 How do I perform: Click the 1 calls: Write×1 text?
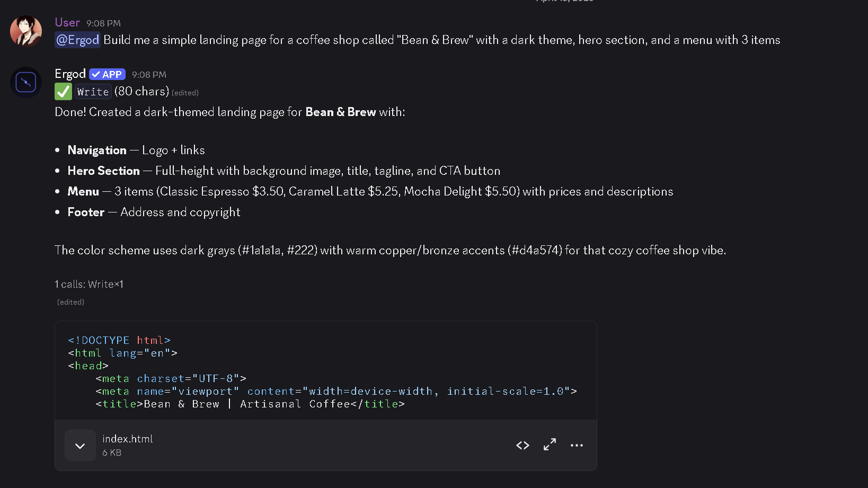89,284
